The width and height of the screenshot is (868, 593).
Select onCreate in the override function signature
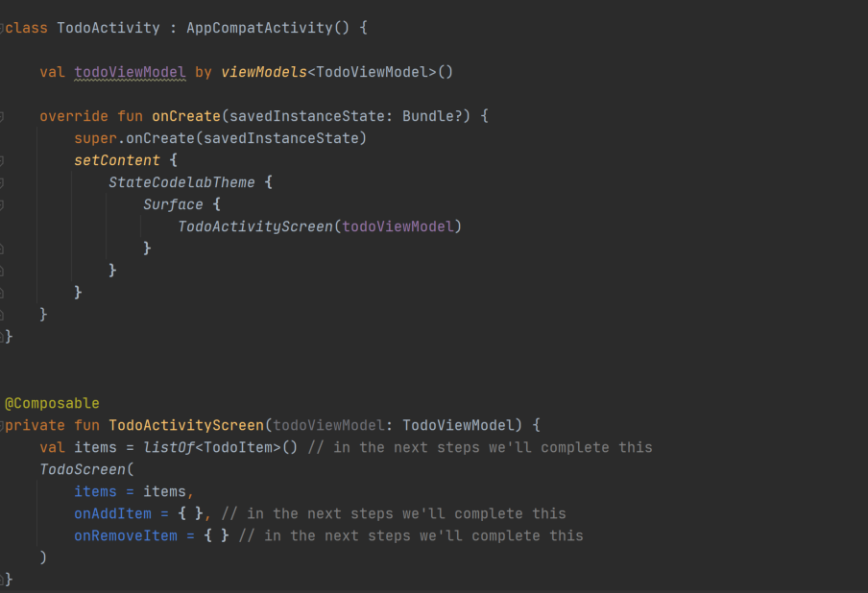[186, 116]
